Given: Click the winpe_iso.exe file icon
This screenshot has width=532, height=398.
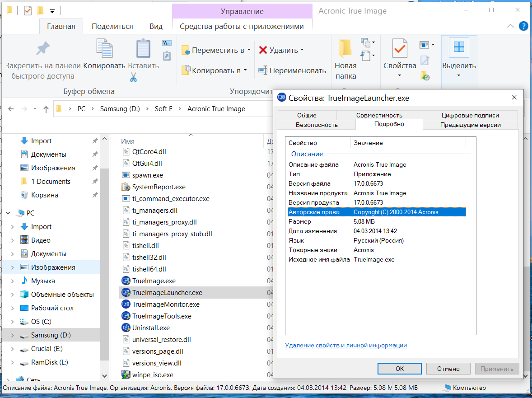Looking at the screenshot, I should [x=126, y=375].
